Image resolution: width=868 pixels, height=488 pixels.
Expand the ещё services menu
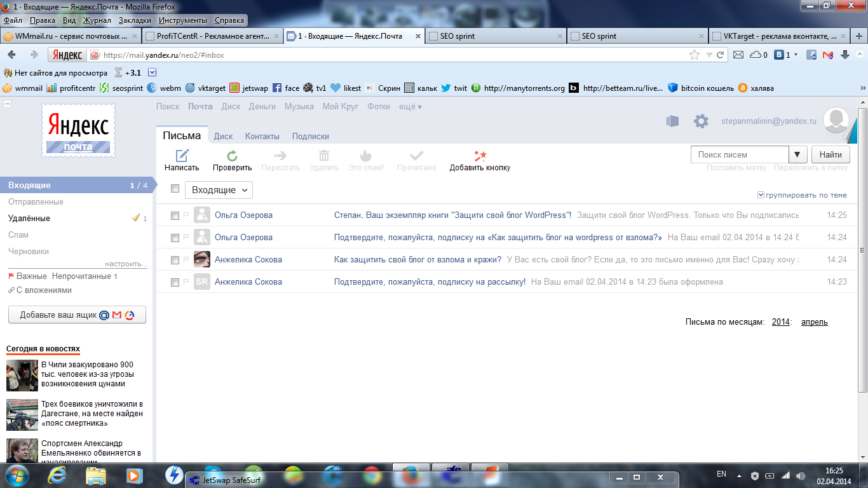point(410,107)
